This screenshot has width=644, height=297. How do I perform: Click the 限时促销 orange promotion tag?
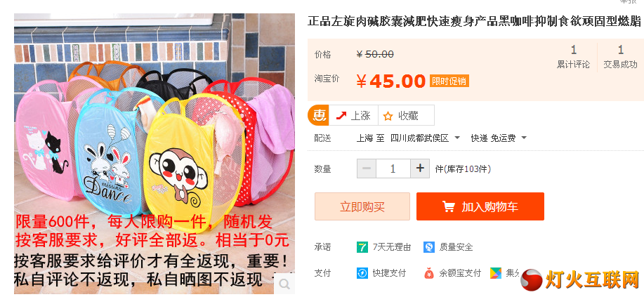(x=449, y=81)
